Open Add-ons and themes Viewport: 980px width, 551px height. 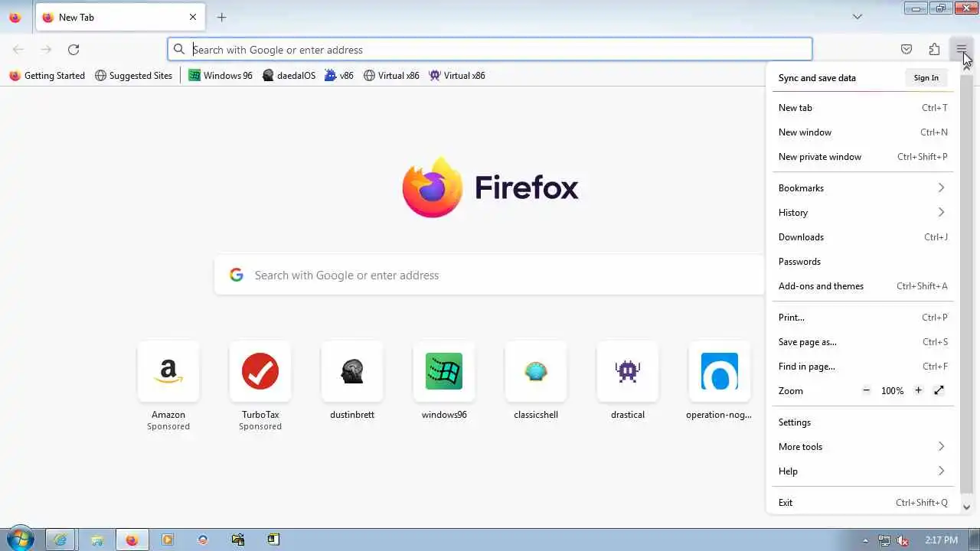[x=863, y=286]
